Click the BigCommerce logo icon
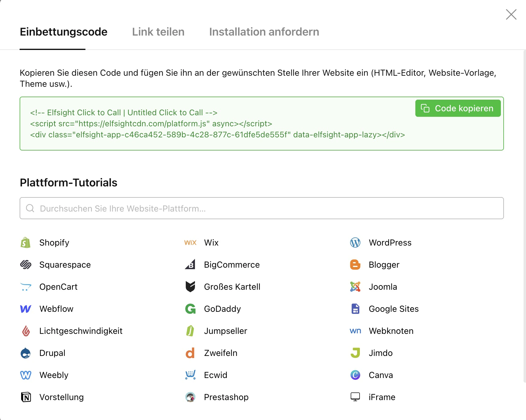The width and height of the screenshot is (526, 420). pos(190,265)
